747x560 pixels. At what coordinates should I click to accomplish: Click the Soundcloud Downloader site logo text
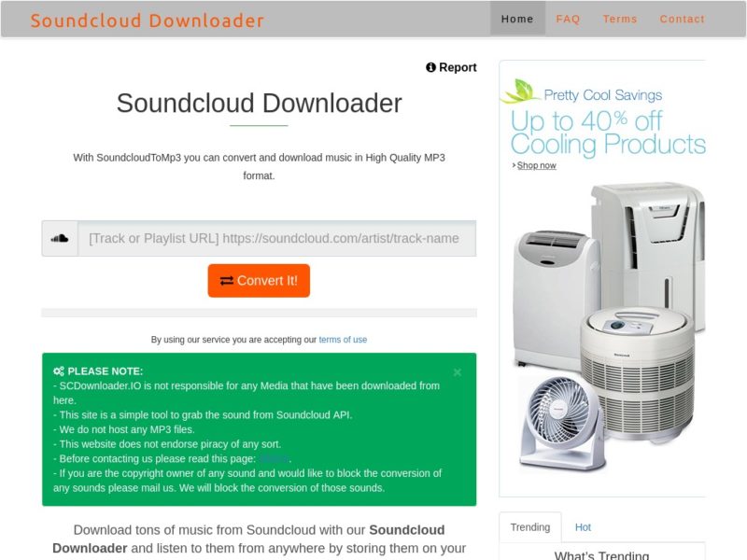pyautogui.click(x=148, y=21)
